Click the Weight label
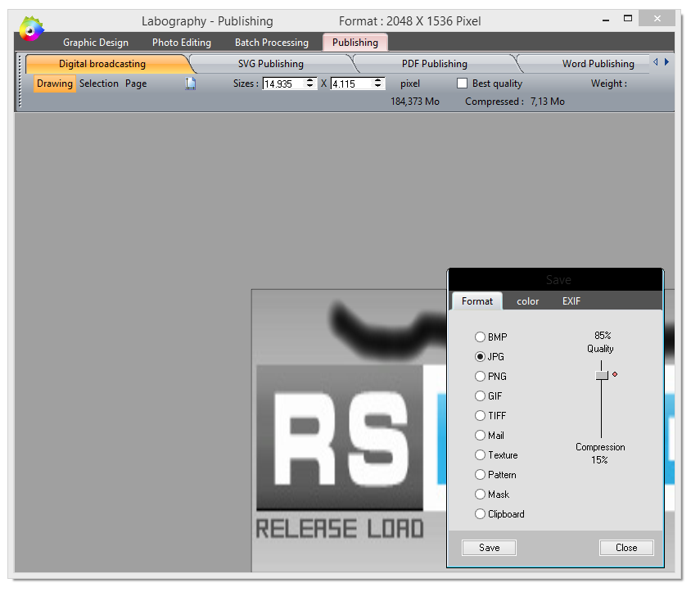 [x=609, y=84]
